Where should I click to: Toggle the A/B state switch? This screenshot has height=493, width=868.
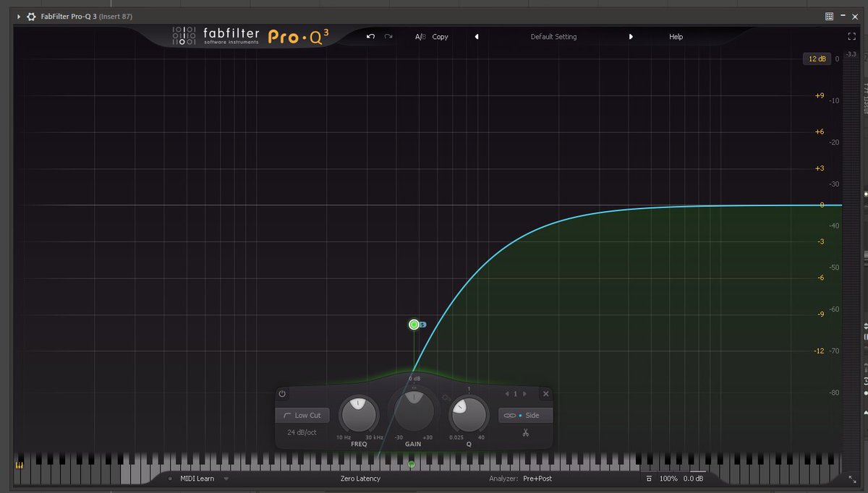pos(420,37)
